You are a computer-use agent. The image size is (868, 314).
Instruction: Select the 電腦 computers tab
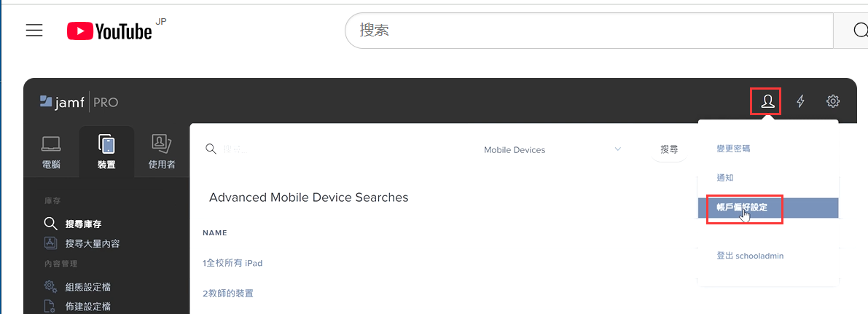tap(51, 152)
